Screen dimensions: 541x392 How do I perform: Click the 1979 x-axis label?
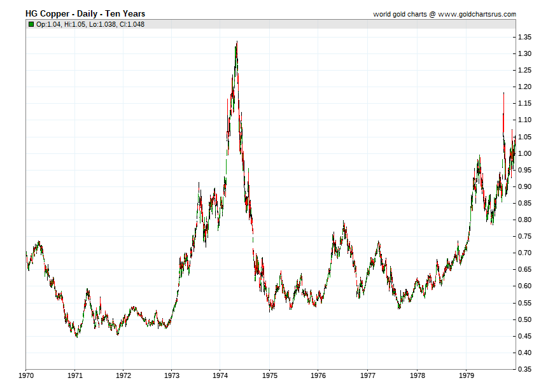(466, 376)
